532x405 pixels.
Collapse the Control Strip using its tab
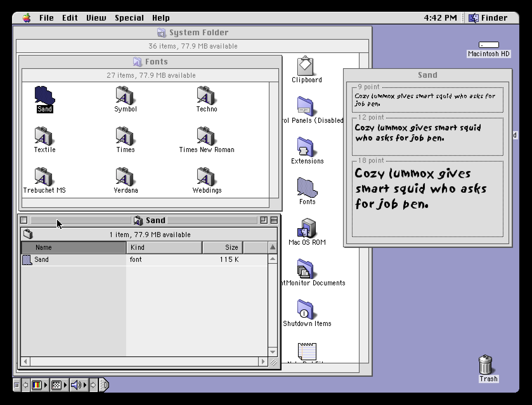pyautogui.click(x=104, y=385)
